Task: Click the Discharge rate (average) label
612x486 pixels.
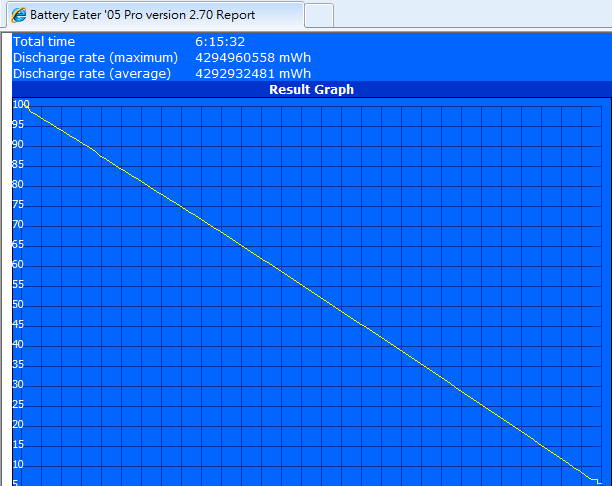Action: [92, 73]
